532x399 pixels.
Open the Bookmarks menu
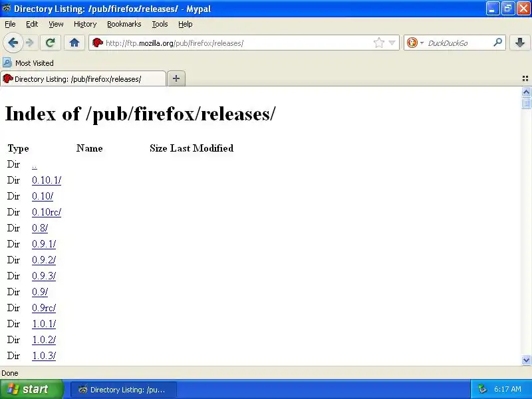124,24
